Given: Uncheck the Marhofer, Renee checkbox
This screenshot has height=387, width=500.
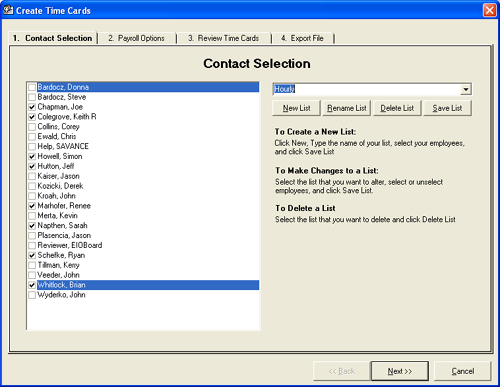Looking at the screenshot, I should tap(32, 206).
